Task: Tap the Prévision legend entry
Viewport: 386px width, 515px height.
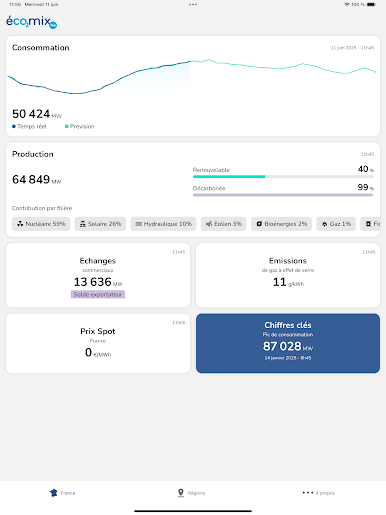Action: tap(80, 126)
